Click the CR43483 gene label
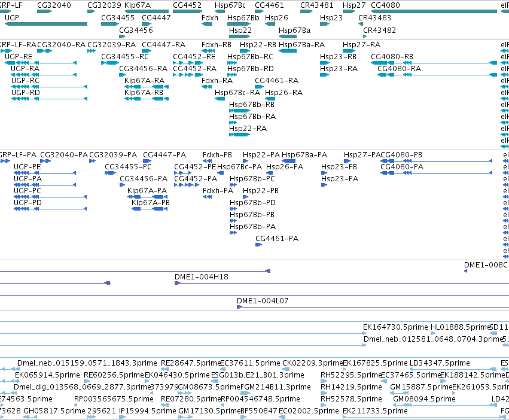The image size is (509, 420). (374, 17)
